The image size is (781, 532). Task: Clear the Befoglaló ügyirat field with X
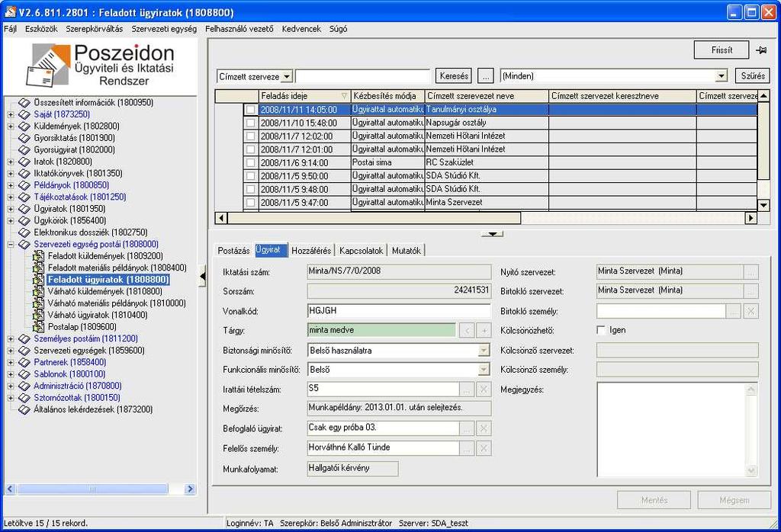click(x=483, y=428)
